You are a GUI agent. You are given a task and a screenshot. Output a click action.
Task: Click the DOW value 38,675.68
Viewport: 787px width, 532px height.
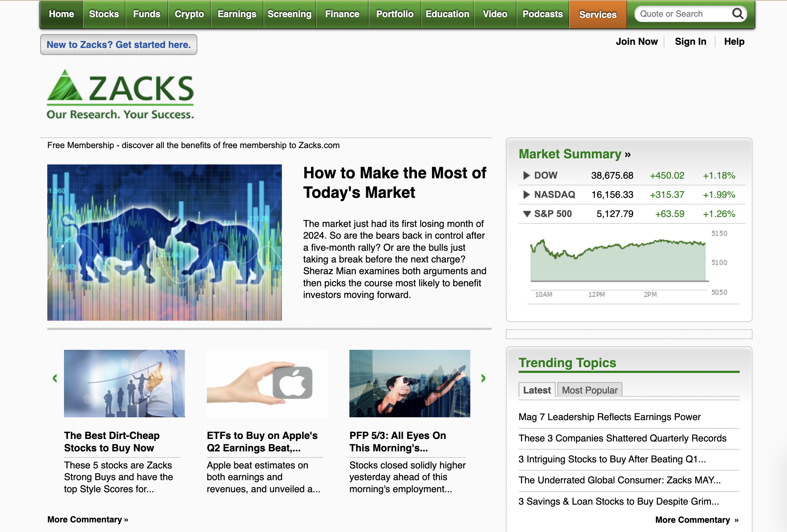point(612,175)
